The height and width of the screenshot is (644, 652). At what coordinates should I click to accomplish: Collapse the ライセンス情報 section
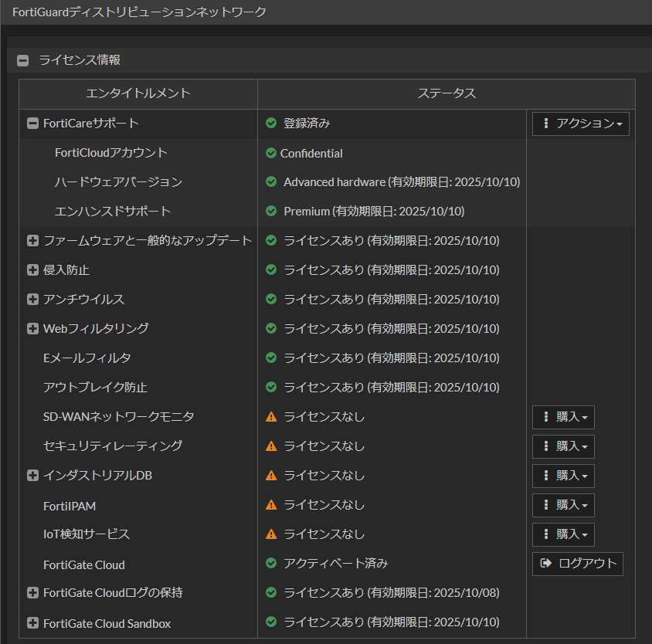coord(23,60)
